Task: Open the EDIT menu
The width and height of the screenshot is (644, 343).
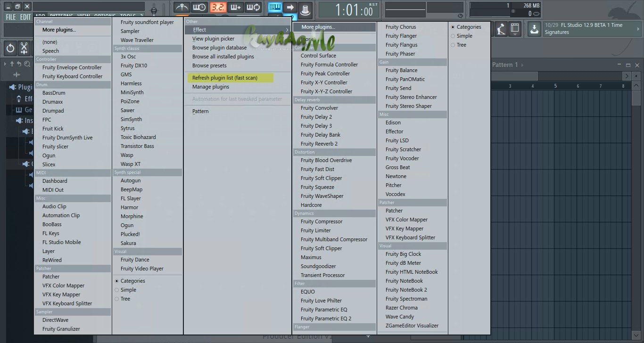Action: pos(25,17)
